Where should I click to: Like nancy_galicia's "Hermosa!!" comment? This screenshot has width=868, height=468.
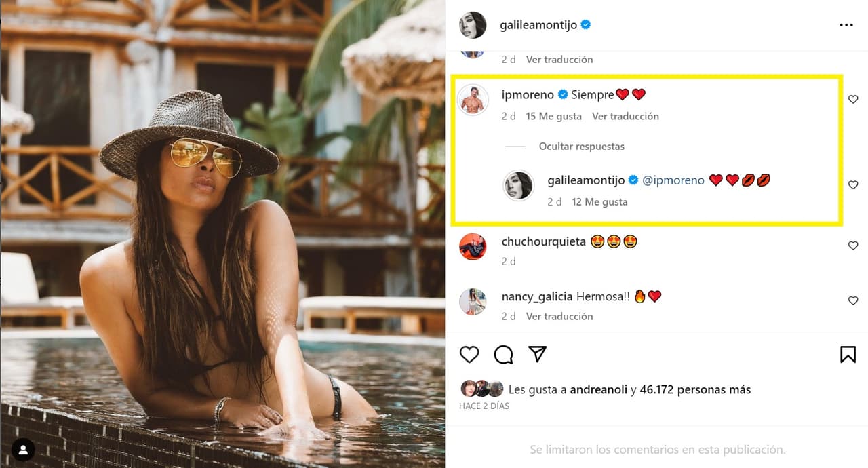[853, 300]
